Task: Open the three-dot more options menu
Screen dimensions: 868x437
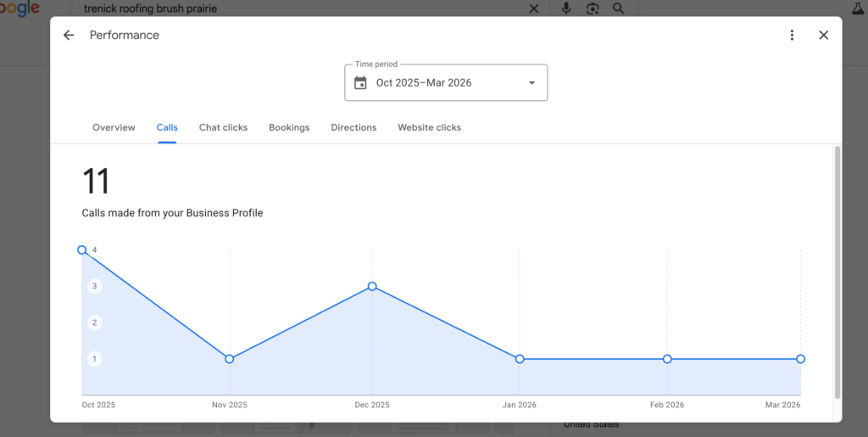Action: 792,35
